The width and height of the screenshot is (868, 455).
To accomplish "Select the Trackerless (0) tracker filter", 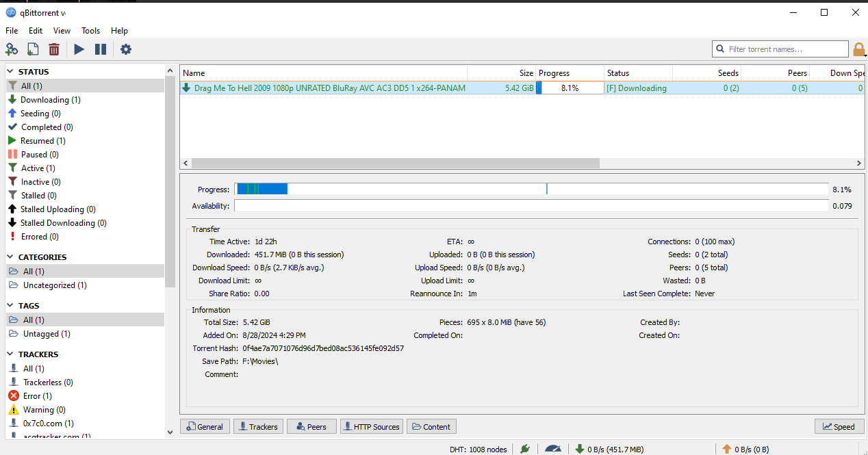I will 86,382.
